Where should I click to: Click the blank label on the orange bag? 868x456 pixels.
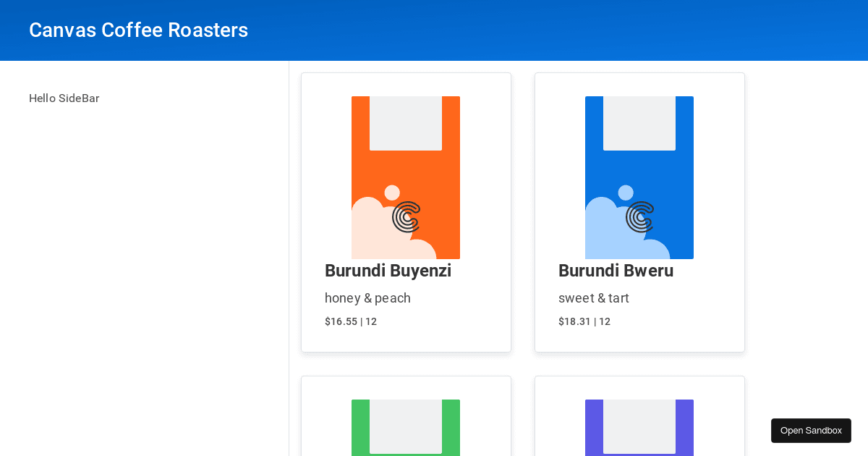(406, 123)
